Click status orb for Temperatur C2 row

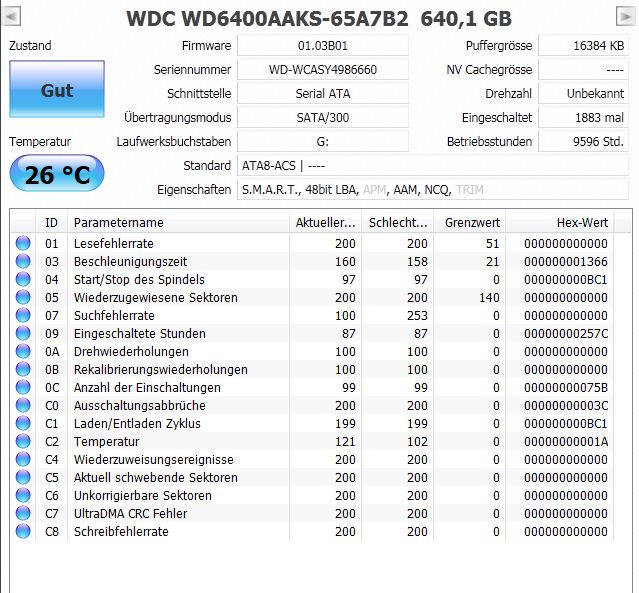click(23, 441)
